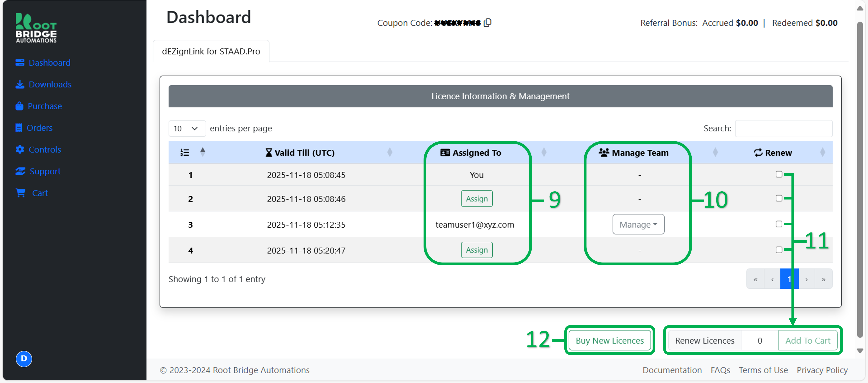
Task: Click the Accrued $0.00 referral bonus
Action: (730, 23)
